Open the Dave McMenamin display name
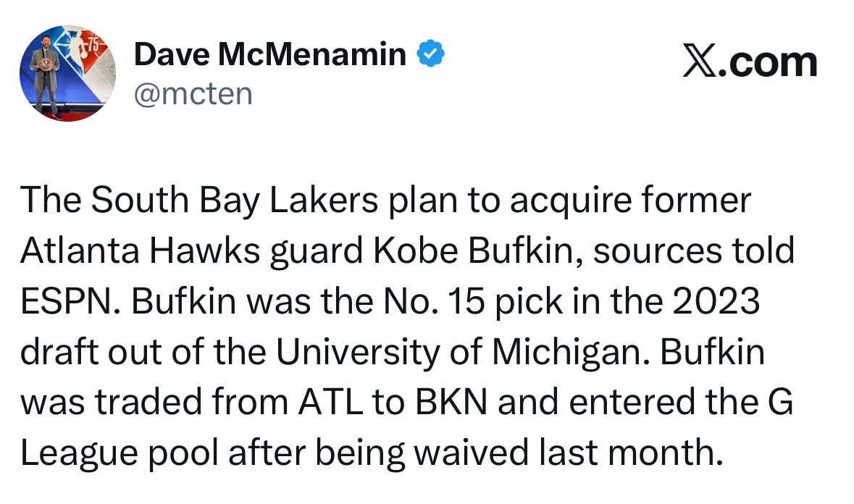 [x=270, y=54]
